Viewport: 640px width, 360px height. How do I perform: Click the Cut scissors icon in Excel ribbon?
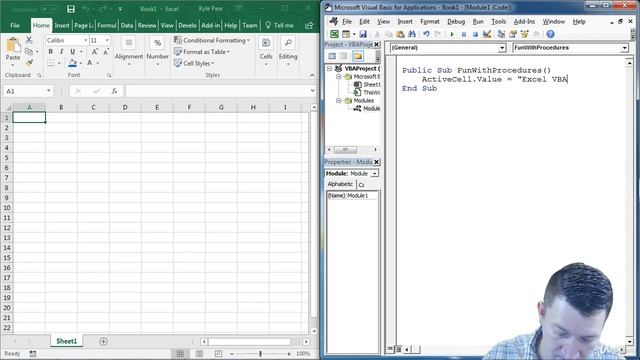click(x=29, y=40)
